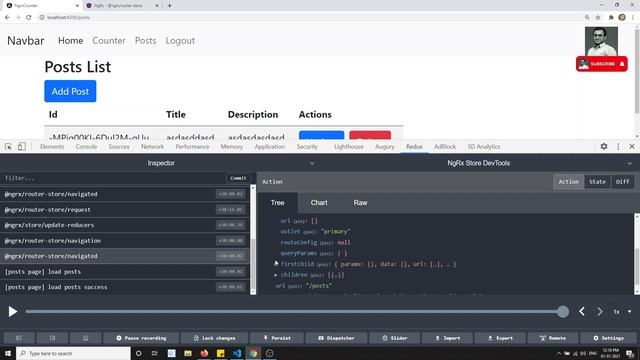Screen dimensions: 640x360
Task: Click the Commit button
Action: tap(238, 178)
